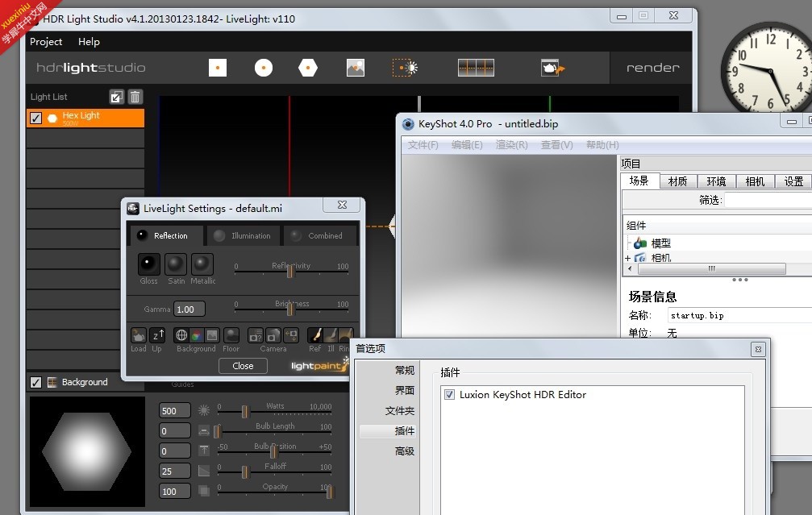Toggle the Floor icon in LiveLight Settings
This screenshot has width=812, height=515.
tap(231, 335)
